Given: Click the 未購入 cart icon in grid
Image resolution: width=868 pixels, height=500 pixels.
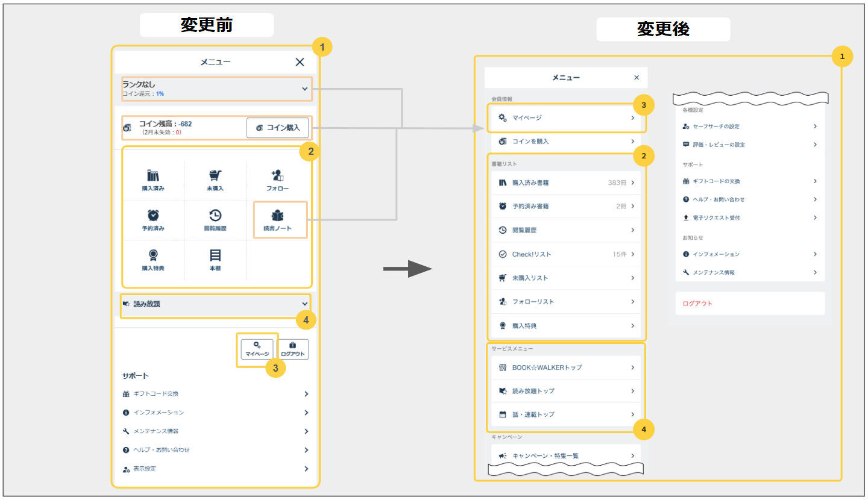Looking at the screenshot, I should 215,176.
